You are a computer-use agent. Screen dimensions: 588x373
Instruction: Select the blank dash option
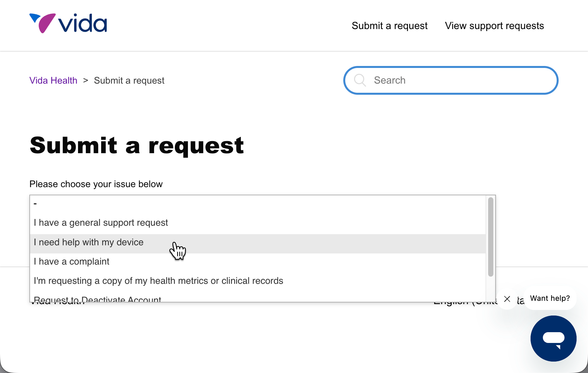258,204
